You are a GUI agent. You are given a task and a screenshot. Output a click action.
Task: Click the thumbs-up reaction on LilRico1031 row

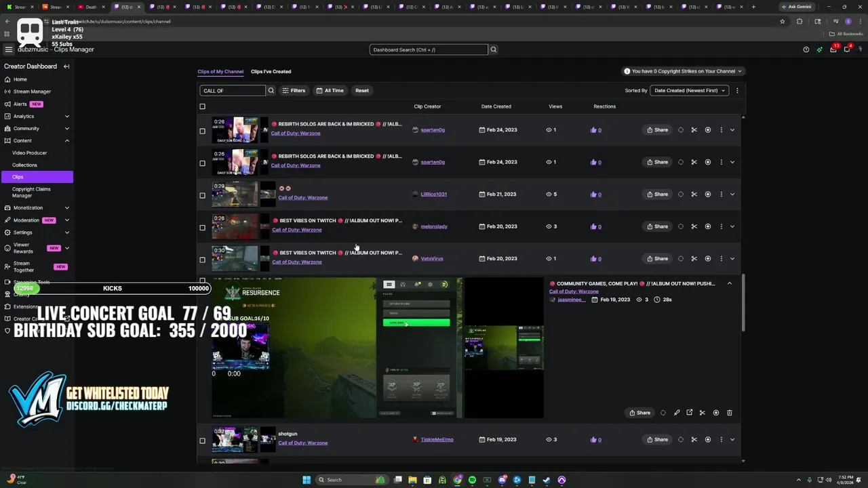pyautogui.click(x=594, y=195)
